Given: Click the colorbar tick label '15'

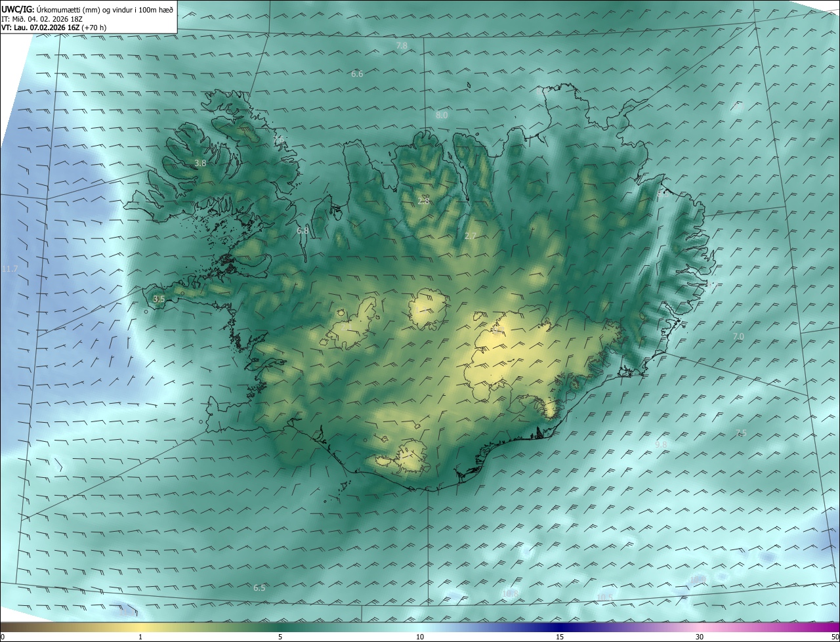Looking at the screenshot, I should (560, 637).
